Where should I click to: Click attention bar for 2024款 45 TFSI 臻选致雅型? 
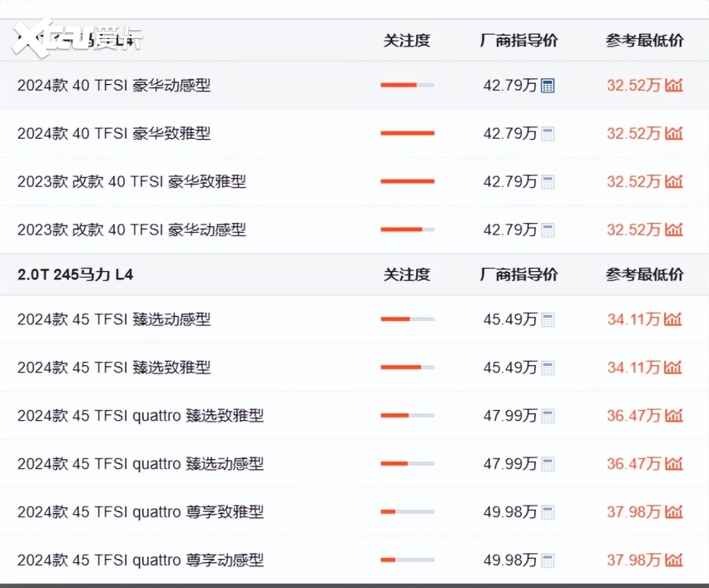point(407,367)
